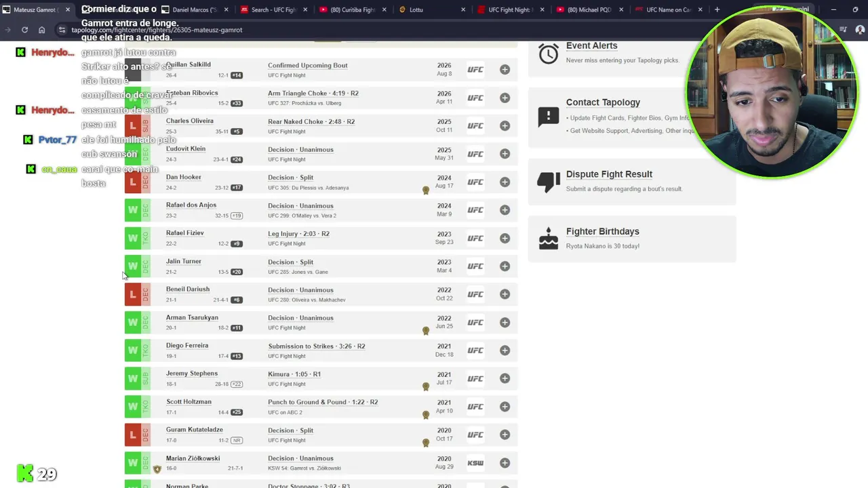Expand the Rafael dos Anjos bout details
Viewport: 868px width, 488px height.
505,210
